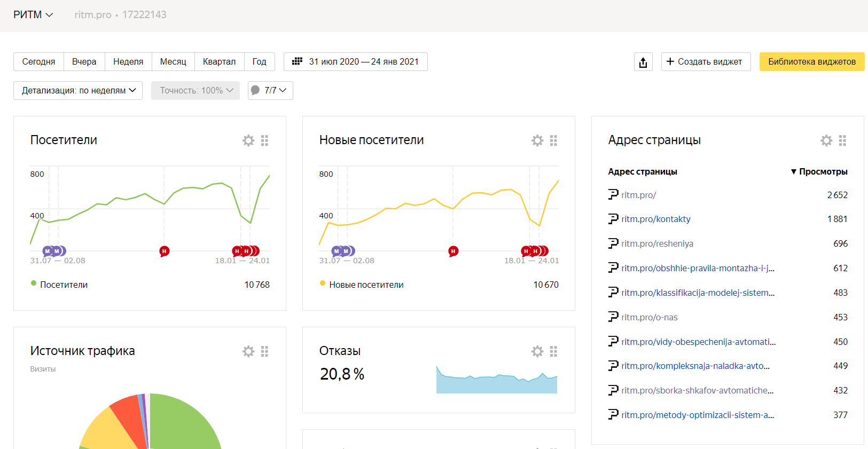This screenshot has height=449, width=868.
Task: Select the Год period tab
Action: (x=259, y=62)
